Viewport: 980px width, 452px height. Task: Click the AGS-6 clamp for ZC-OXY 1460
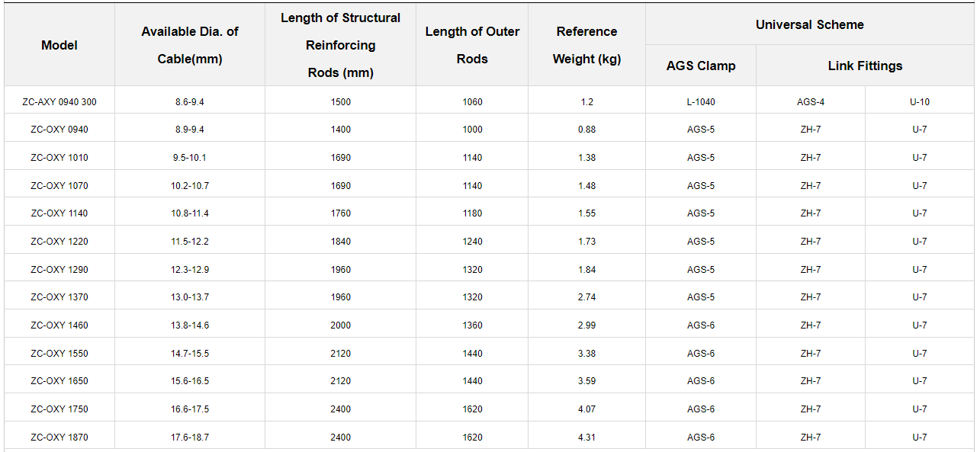coord(700,324)
